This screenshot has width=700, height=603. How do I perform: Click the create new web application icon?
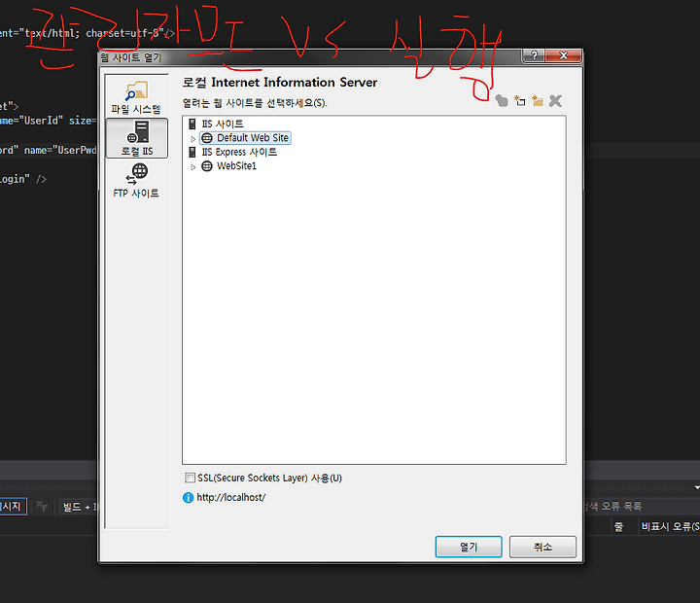tap(519, 100)
